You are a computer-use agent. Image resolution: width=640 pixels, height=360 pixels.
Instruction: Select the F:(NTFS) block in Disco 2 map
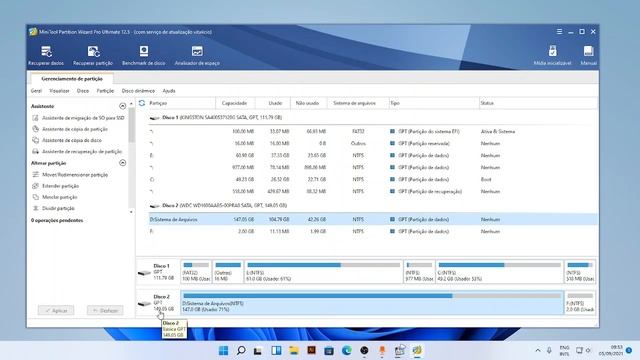pyautogui.click(x=580, y=302)
